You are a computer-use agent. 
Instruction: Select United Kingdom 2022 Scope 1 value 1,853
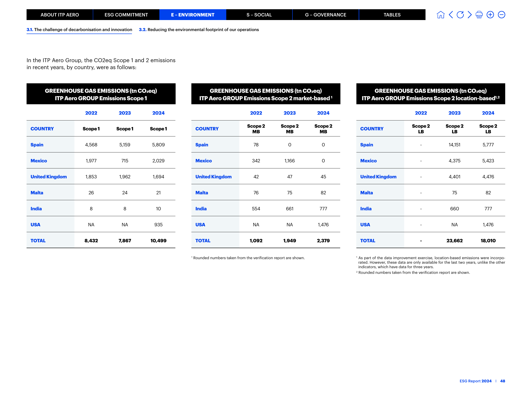(x=91, y=177)
